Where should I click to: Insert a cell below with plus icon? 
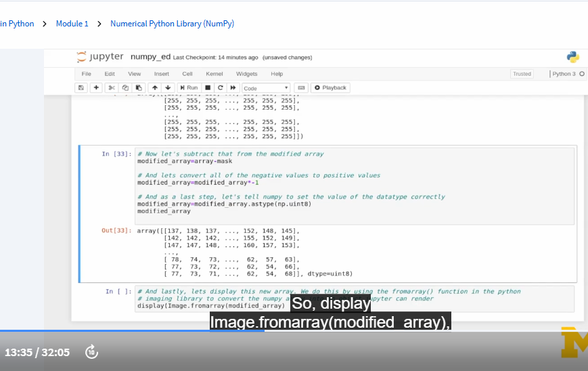(x=96, y=88)
